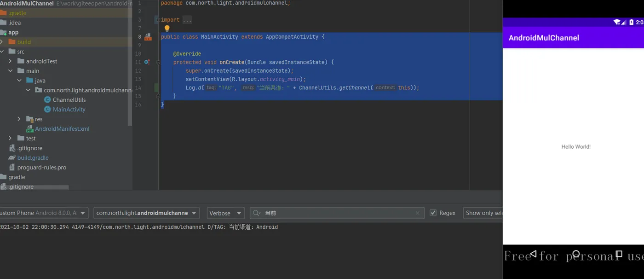Image resolution: width=644 pixels, height=279 pixels.
Task: Click the project tree horizontal scrollbar
Action: click(34, 187)
